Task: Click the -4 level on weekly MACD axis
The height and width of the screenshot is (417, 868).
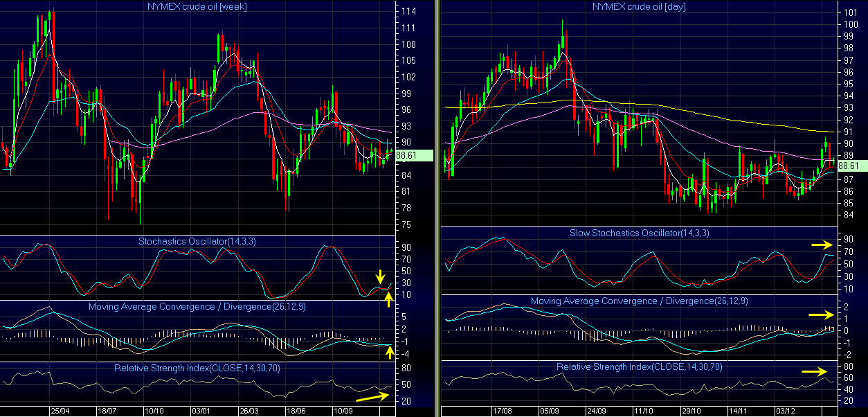Action: pos(404,355)
